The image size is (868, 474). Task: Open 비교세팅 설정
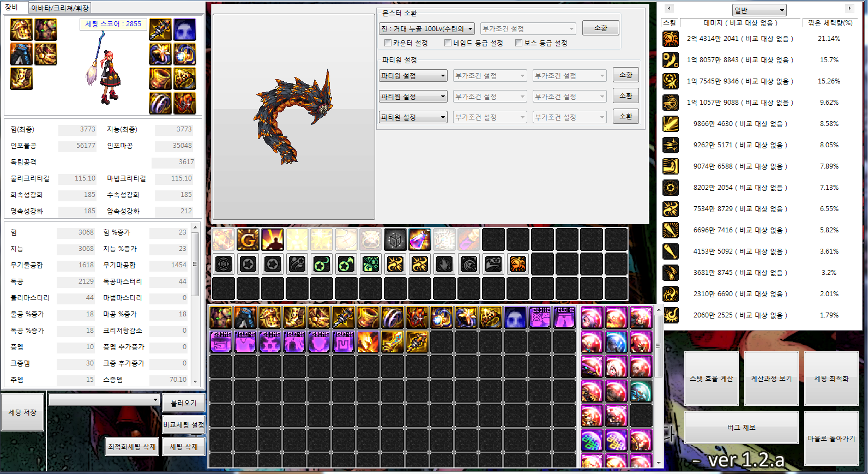click(184, 425)
